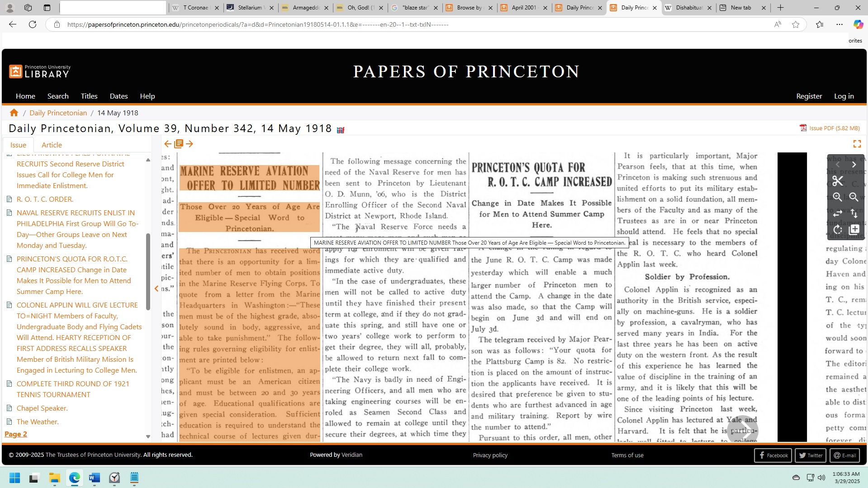
Task: Browse all issues icon
Action: tap(179, 144)
